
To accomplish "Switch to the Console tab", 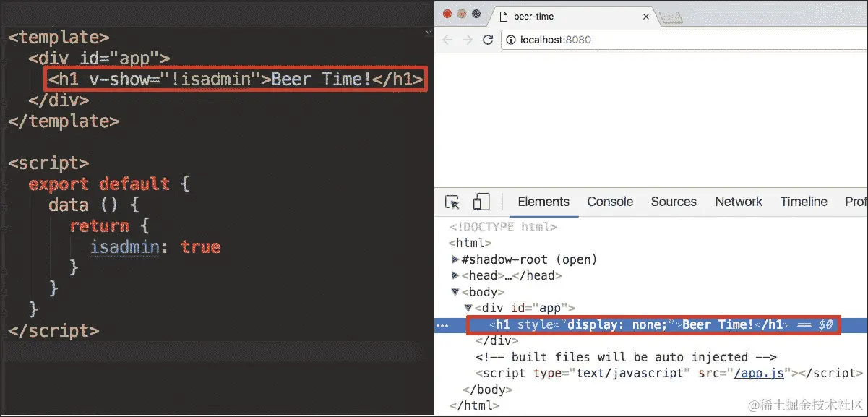I will 610,202.
